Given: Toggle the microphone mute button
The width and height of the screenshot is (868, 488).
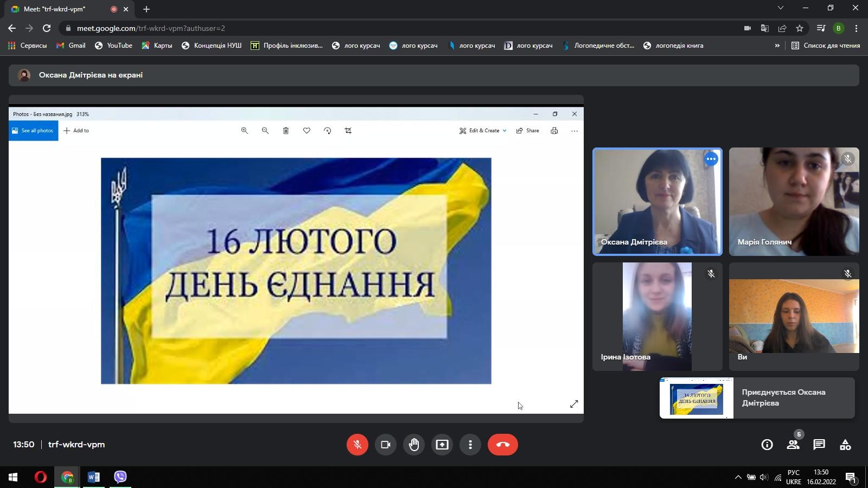Looking at the screenshot, I should pos(357,445).
